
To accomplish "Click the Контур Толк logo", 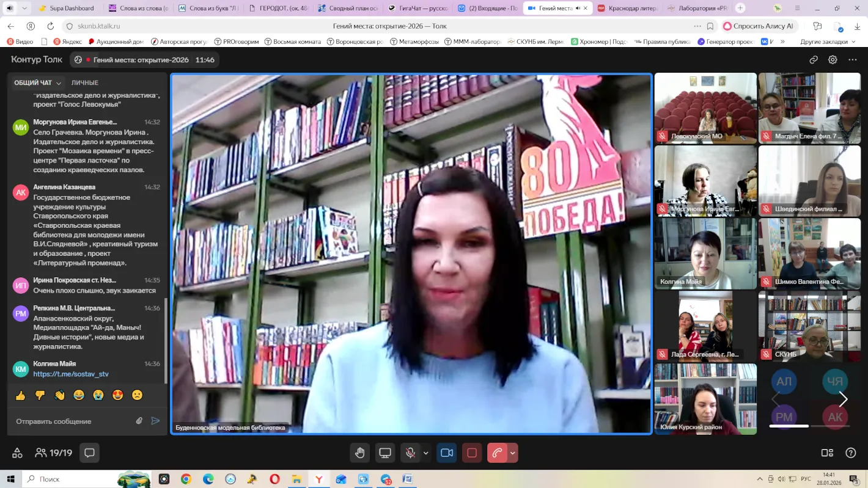I will 37,60.
